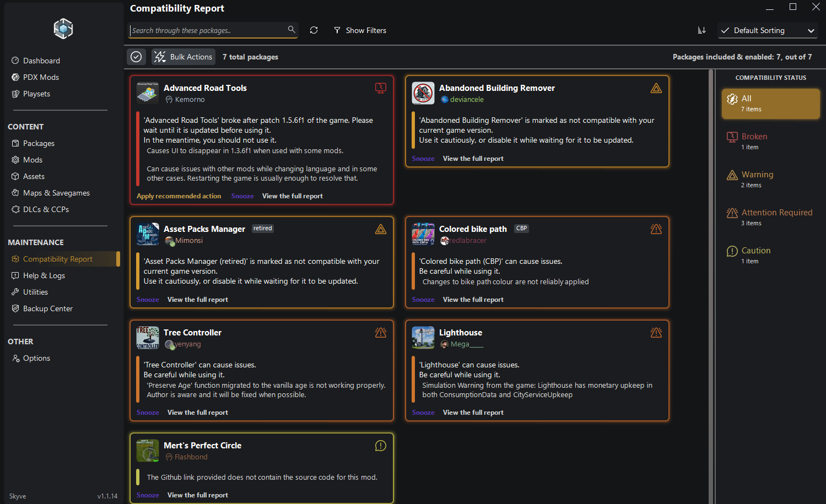This screenshot has width=826, height=504.
Task: Click Lighthouse attention icon
Action: (x=656, y=333)
